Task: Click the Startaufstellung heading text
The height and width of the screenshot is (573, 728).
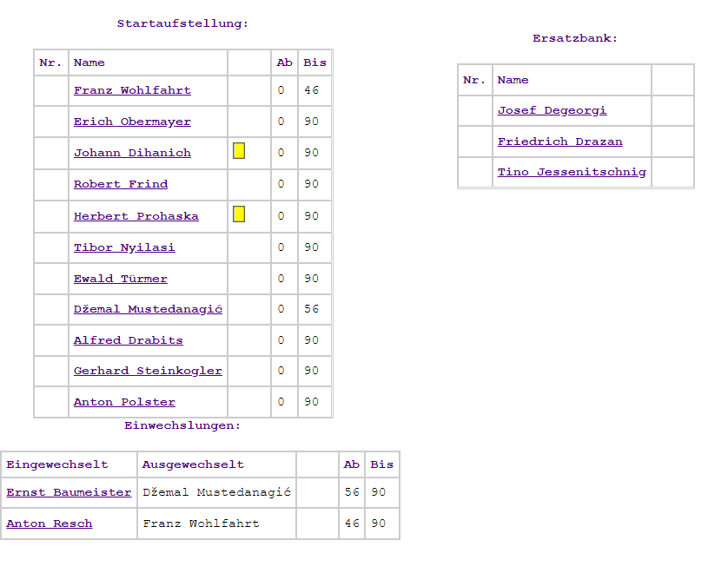Action: (x=182, y=23)
